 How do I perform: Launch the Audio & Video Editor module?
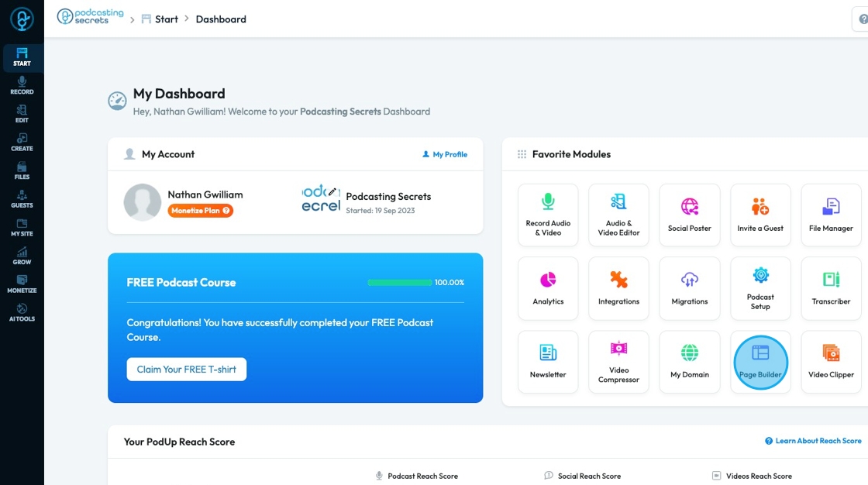618,215
